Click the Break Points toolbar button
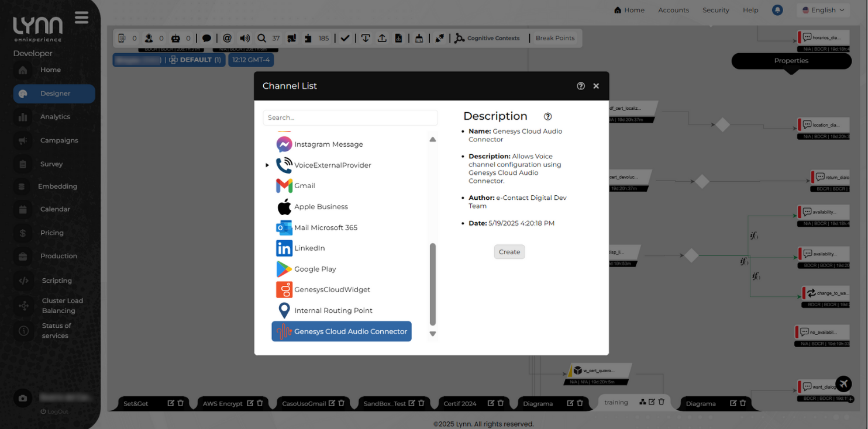 (x=554, y=38)
